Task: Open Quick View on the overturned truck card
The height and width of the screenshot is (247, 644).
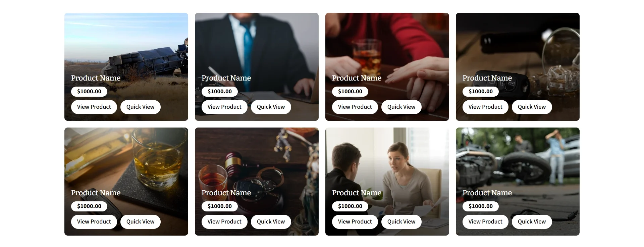Action: (x=140, y=107)
